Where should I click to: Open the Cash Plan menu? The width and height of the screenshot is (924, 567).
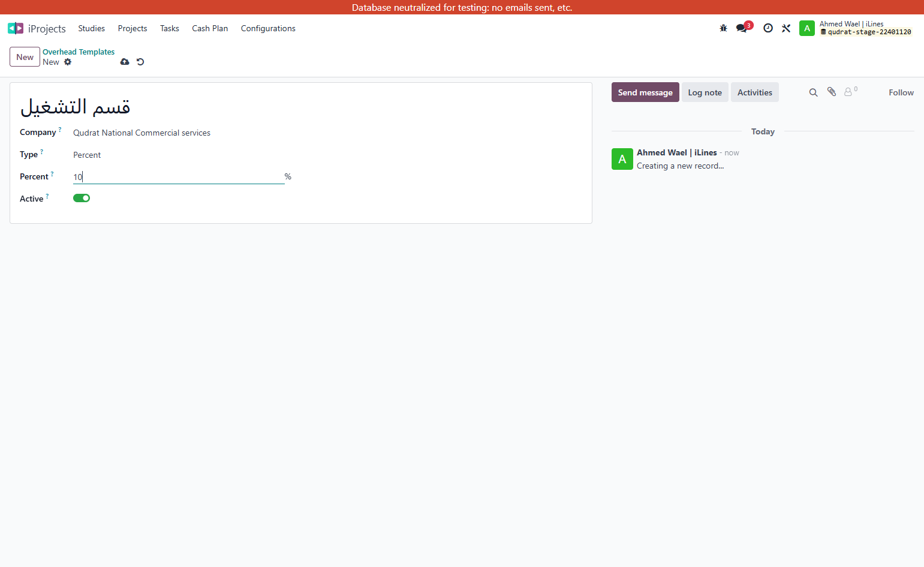click(x=210, y=28)
